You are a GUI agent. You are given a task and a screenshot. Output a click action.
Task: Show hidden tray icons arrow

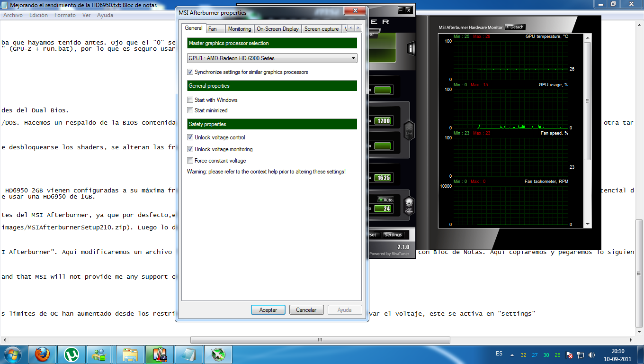click(x=511, y=355)
